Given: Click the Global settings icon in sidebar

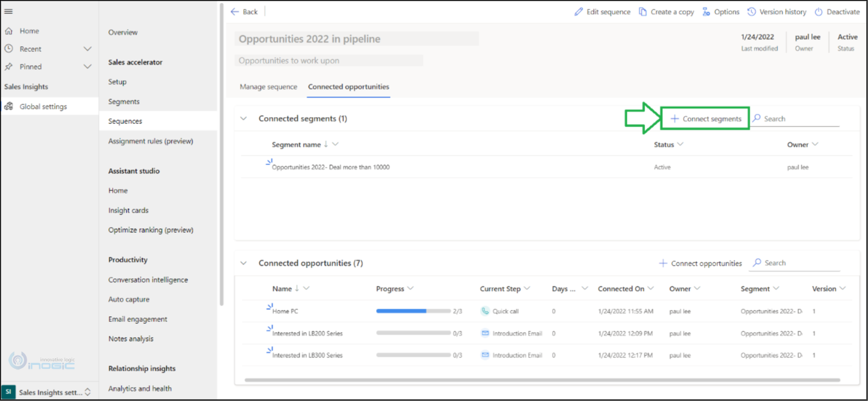Looking at the screenshot, I should pyautogui.click(x=9, y=106).
